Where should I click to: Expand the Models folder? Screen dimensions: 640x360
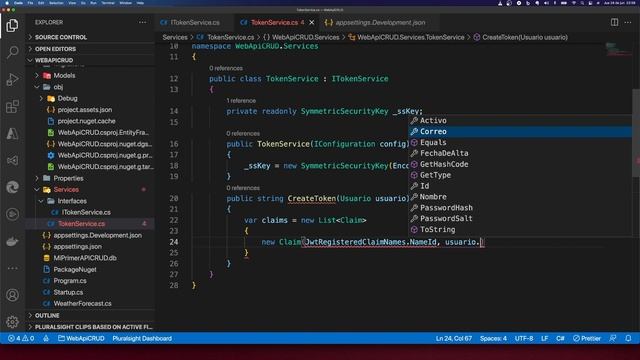(90, 76)
